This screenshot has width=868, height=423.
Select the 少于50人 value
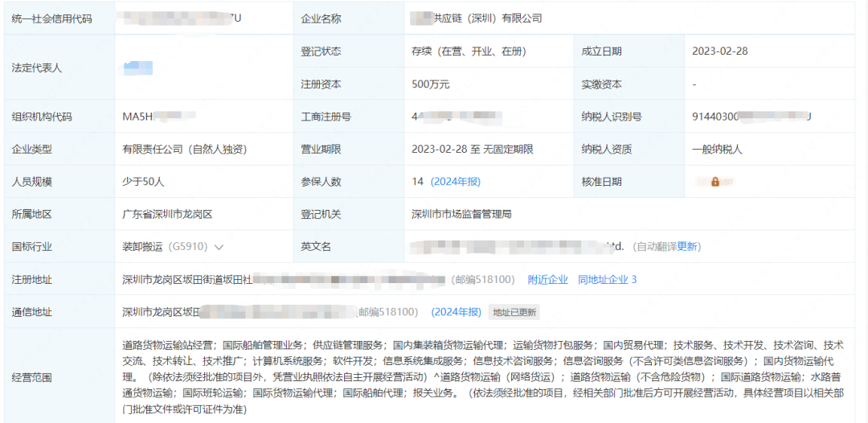[143, 182]
